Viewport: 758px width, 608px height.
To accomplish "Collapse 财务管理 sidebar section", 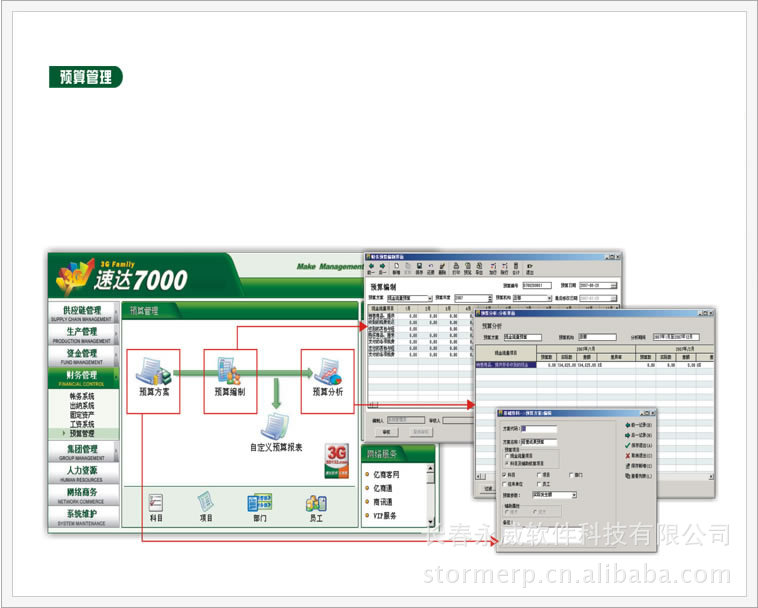I will point(83,378).
